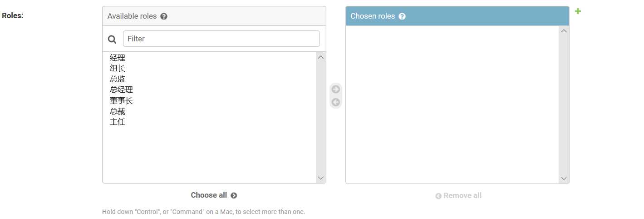Image resolution: width=644 pixels, height=219 pixels.
Task: Click the help icon beside Chosen roles
Action: (402, 16)
